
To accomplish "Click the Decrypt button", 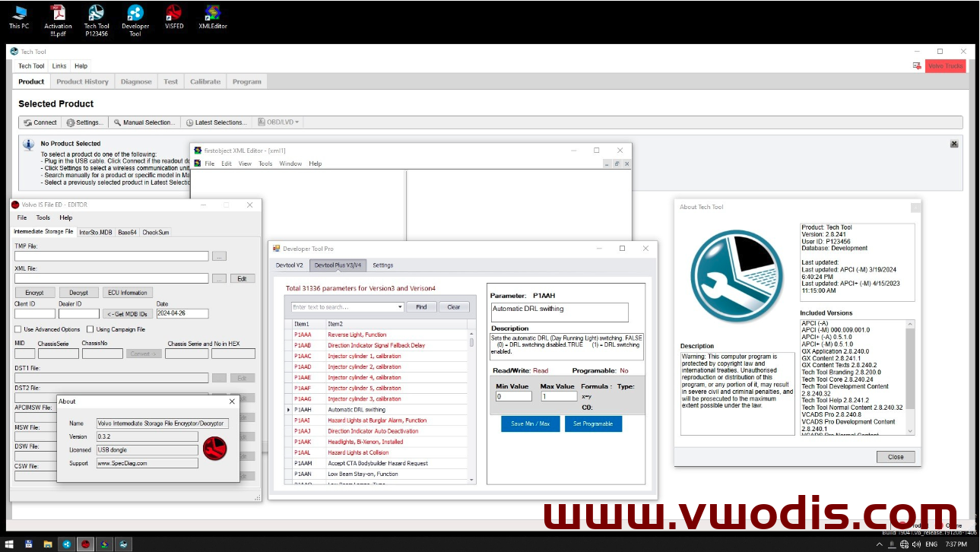I will tap(79, 293).
